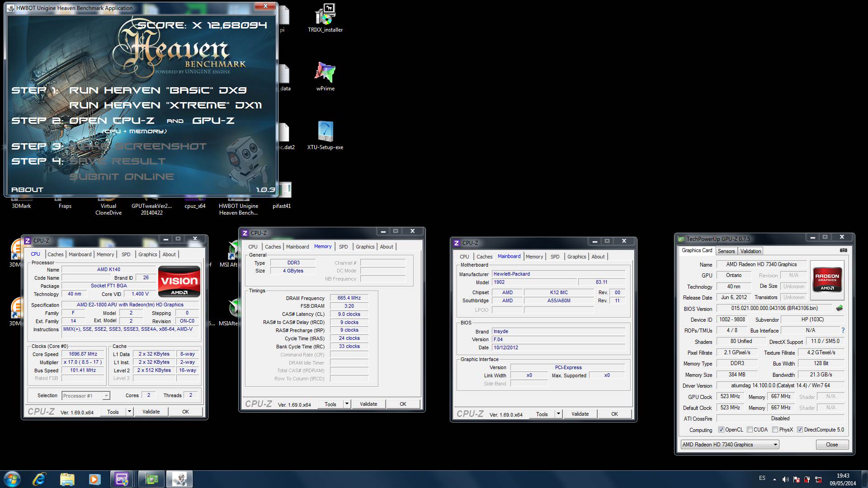Click the DRAM Frequency 665.4 MHz field
The image size is (868, 488).
pyautogui.click(x=349, y=298)
